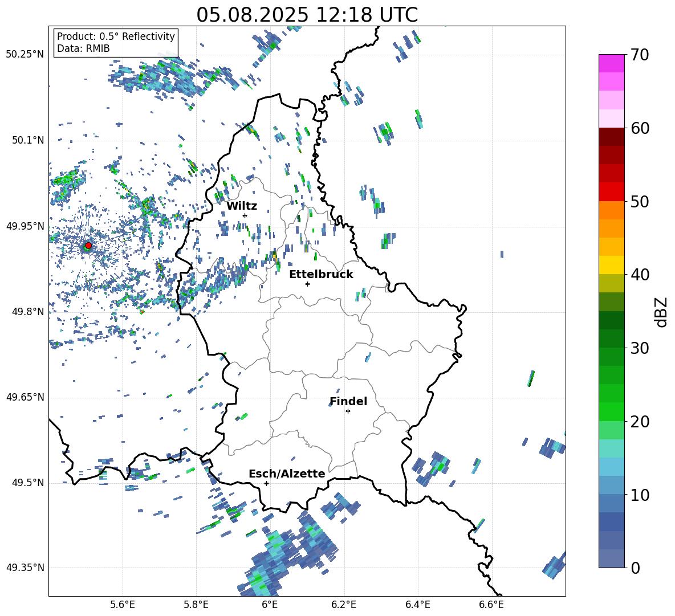Click the 60 value on colorbar
Image resolution: width=675 pixels, height=616 pixels.
coord(640,128)
